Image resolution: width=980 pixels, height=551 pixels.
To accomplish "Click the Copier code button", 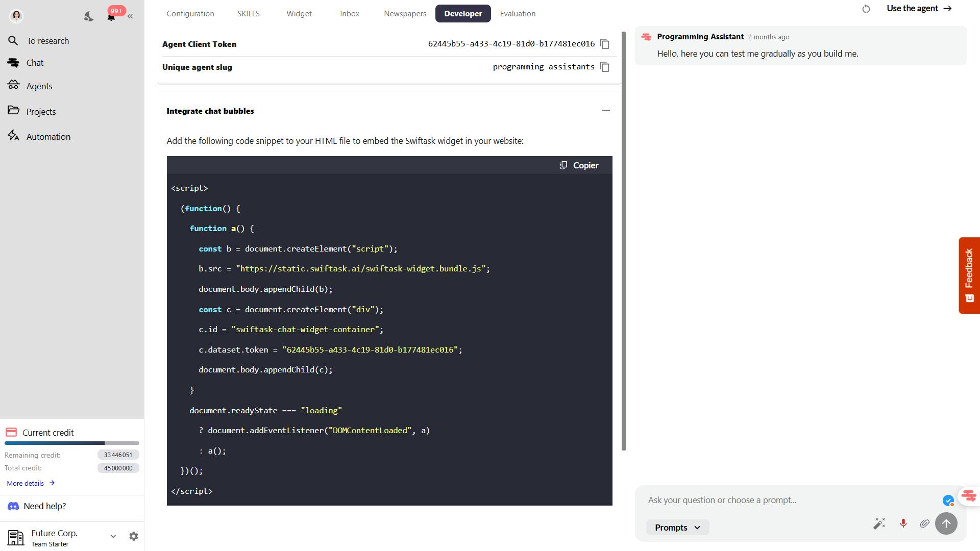I will tap(579, 165).
